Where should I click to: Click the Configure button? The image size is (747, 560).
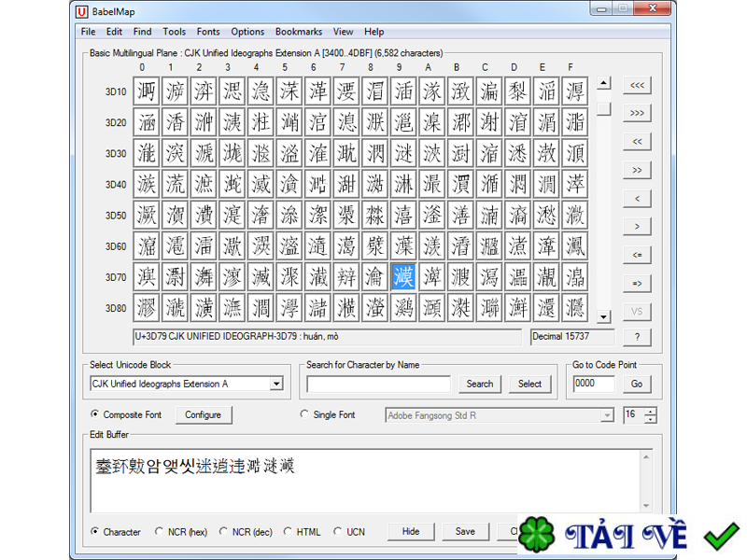click(203, 415)
